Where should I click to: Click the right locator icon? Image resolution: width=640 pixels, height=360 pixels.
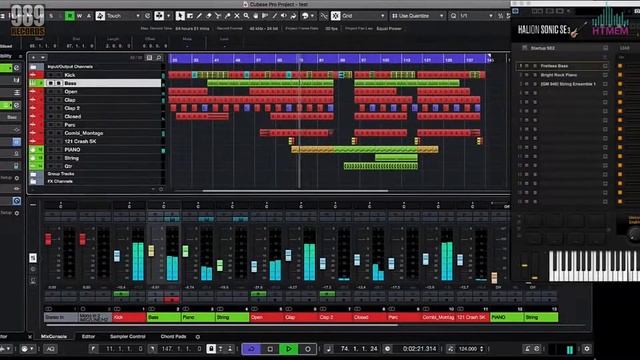pos(152,349)
